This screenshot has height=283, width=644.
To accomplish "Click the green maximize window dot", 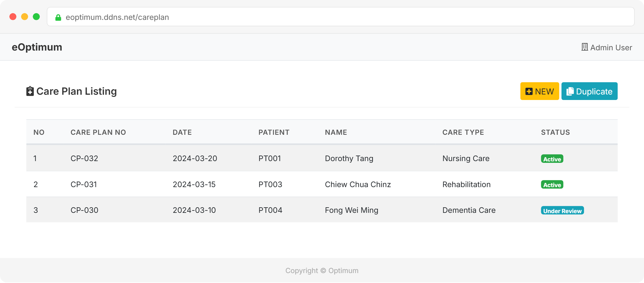I will click(36, 17).
